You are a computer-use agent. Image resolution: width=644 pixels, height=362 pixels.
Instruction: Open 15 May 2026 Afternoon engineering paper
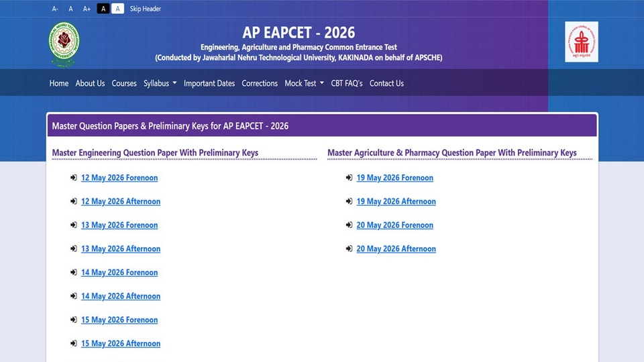coord(121,343)
